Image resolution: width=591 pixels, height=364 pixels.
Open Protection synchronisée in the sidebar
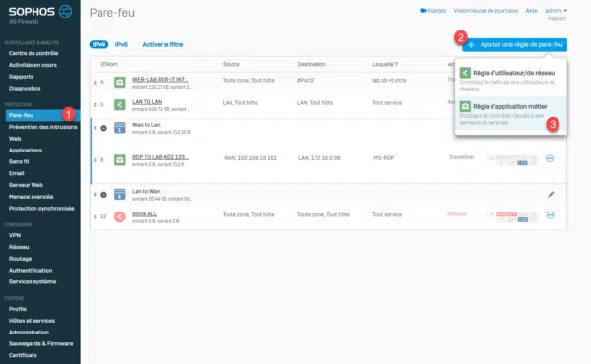[41, 209]
